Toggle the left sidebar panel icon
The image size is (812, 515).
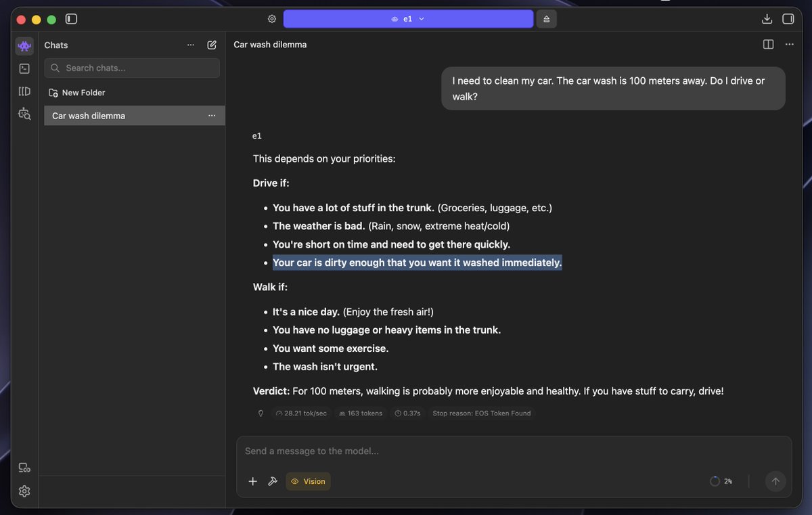point(71,19)
